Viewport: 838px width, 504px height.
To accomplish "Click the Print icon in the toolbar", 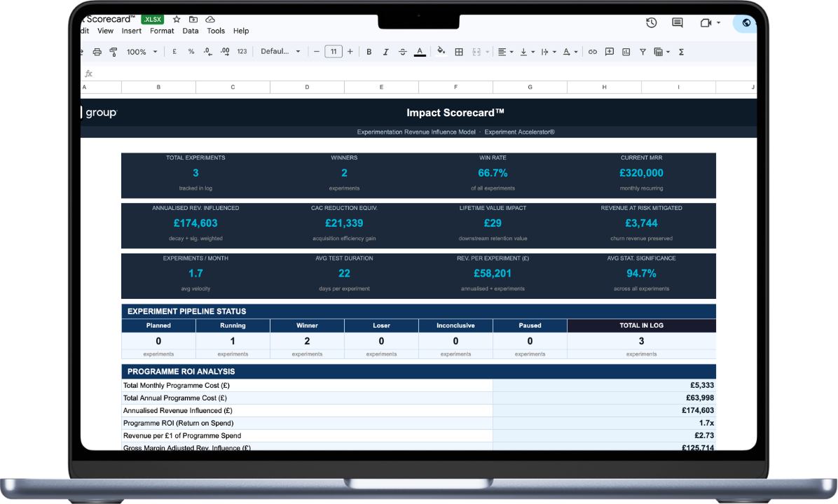I will tap(97, 51).
